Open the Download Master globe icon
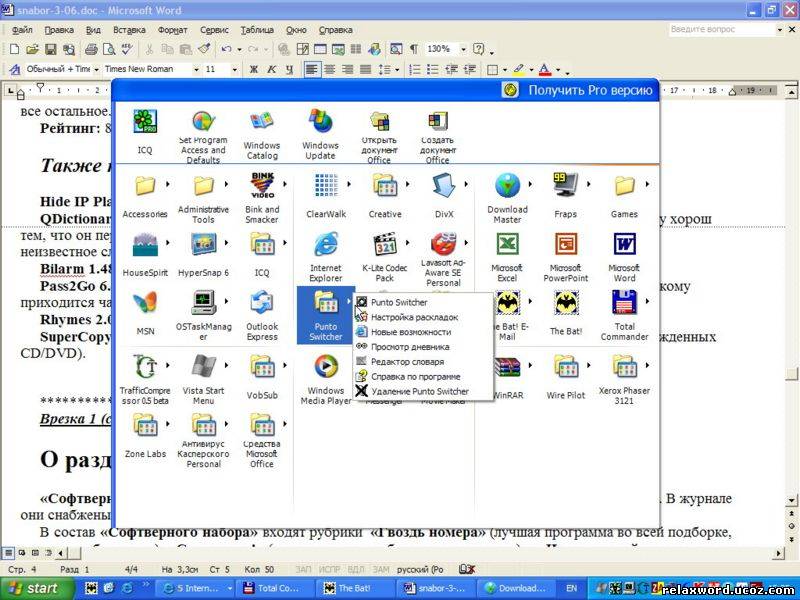 point(507,186)
